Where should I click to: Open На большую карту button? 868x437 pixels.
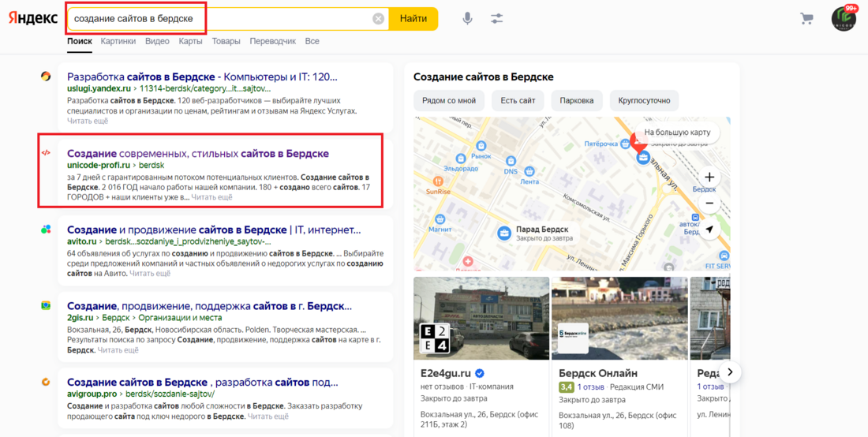[677, 133]
